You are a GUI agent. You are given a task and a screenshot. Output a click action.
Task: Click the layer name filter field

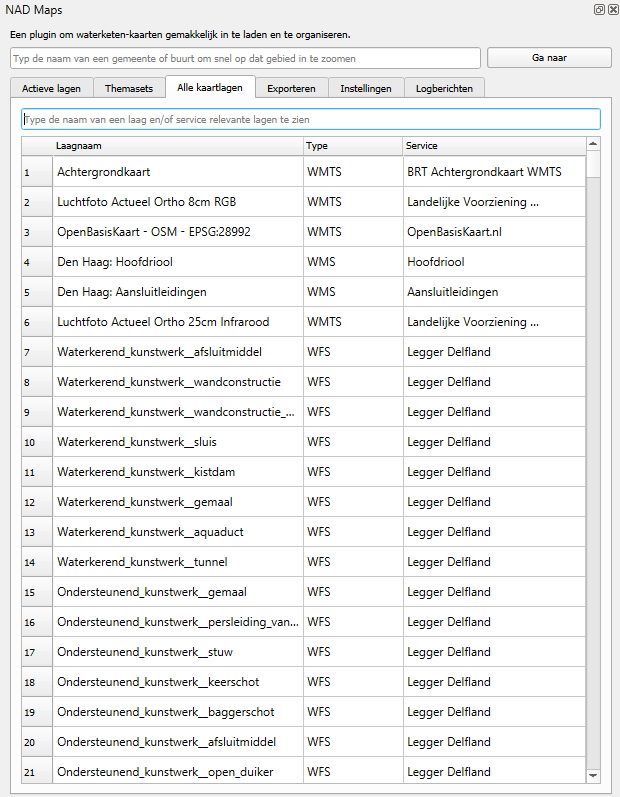310,119
